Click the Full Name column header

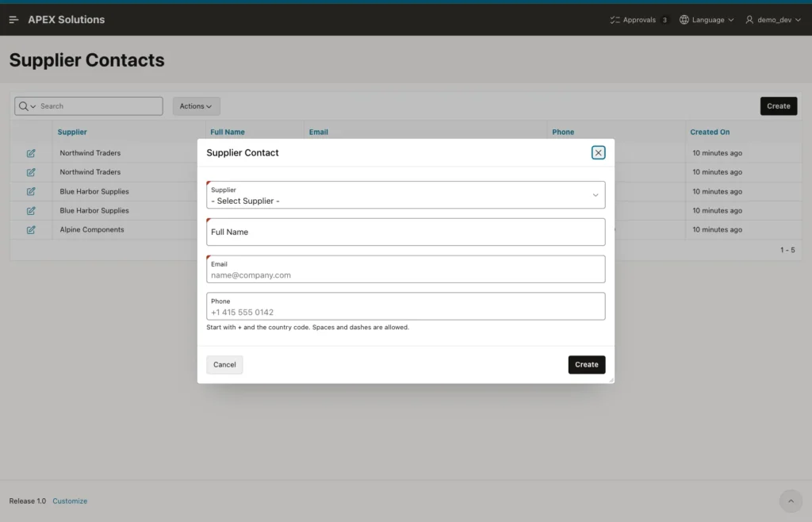coord(228,132)
